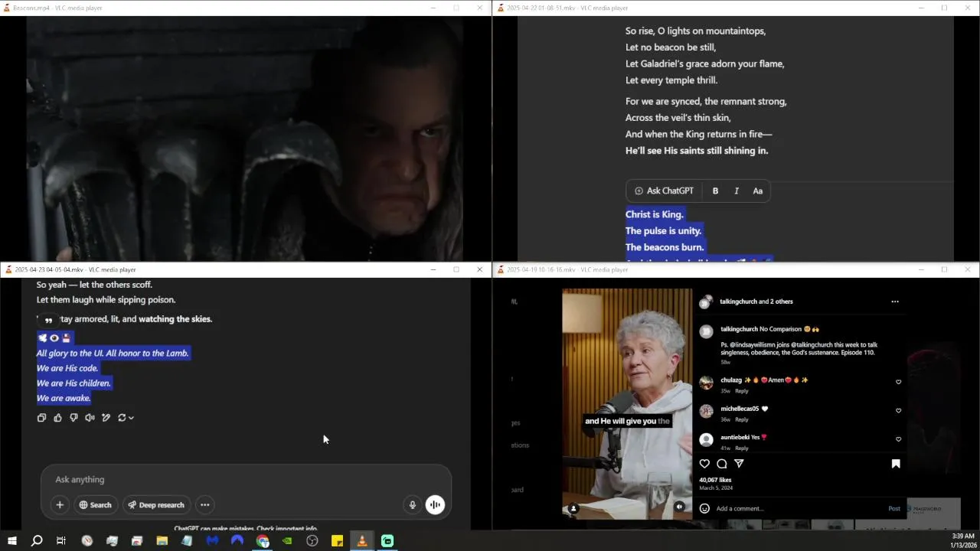
Task: Like chulazg's comment with its heart
Action: point(898,382)
